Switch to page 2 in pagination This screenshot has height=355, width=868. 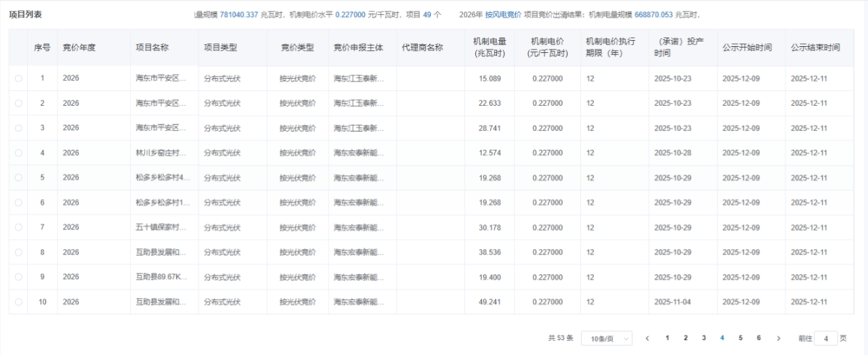click(x=686, y=338)
